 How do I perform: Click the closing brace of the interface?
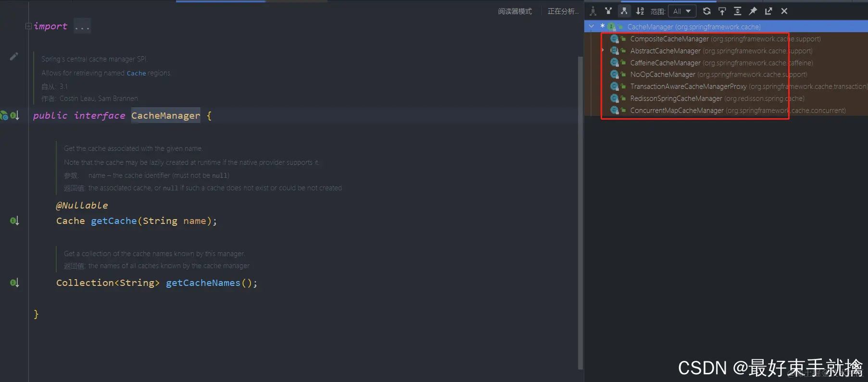point(36,314)
